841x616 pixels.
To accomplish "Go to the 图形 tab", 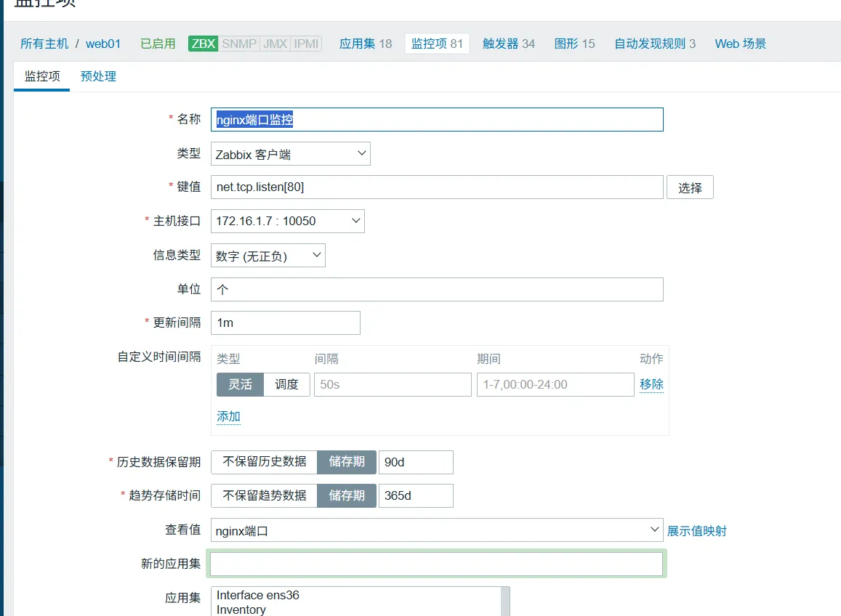I will [574, 44].
